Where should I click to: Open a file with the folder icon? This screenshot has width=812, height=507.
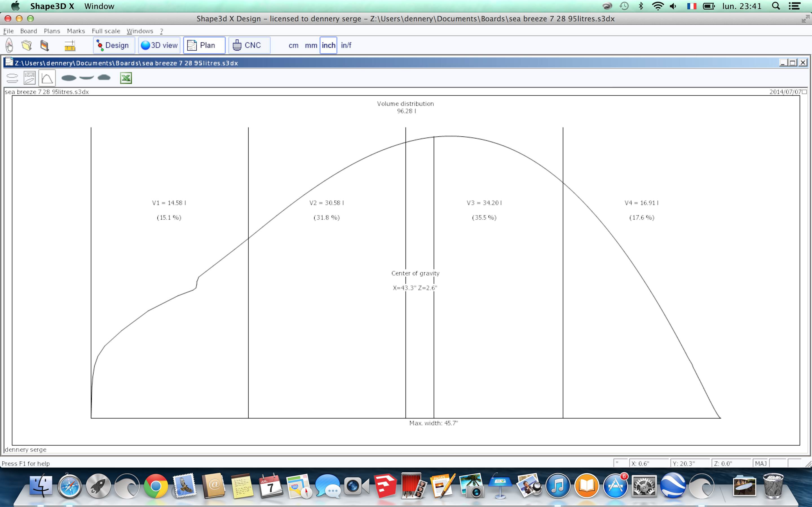coord(27,45)
